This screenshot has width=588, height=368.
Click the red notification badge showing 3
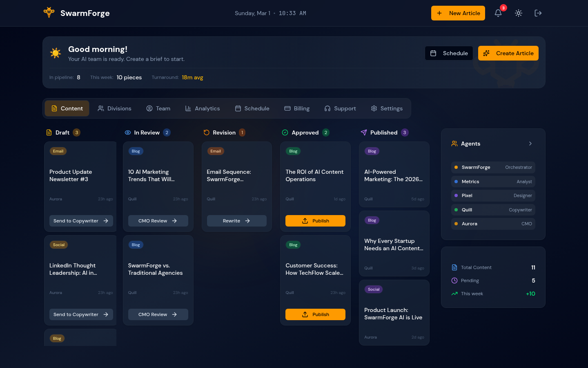point(503,8)
